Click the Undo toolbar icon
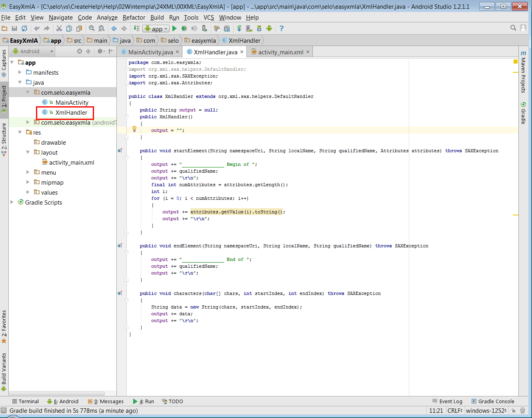This screenshot has width=532, height=418. click(x=37, y=28)
